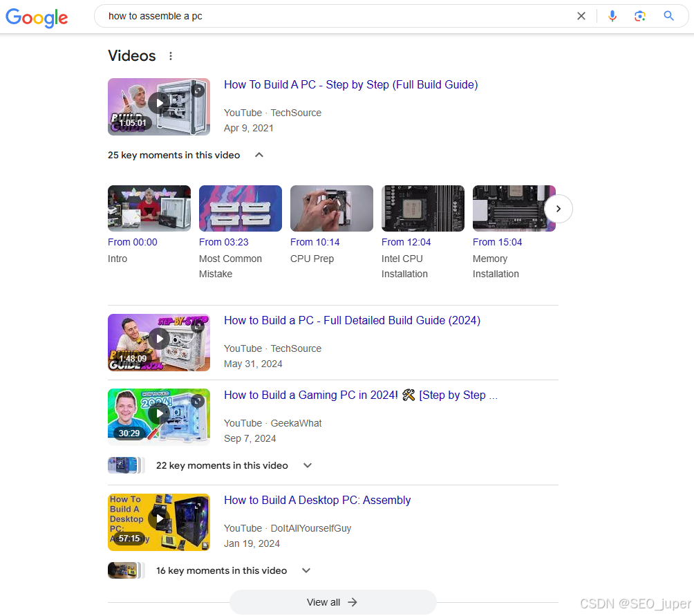Click "YouTube · GeekaWhat" source text

point(272,424)
